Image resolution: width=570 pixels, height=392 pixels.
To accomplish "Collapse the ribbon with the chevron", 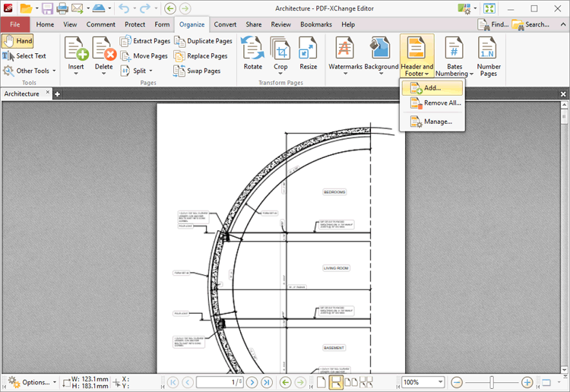I will pyautogui.click(x=562, y=24).
